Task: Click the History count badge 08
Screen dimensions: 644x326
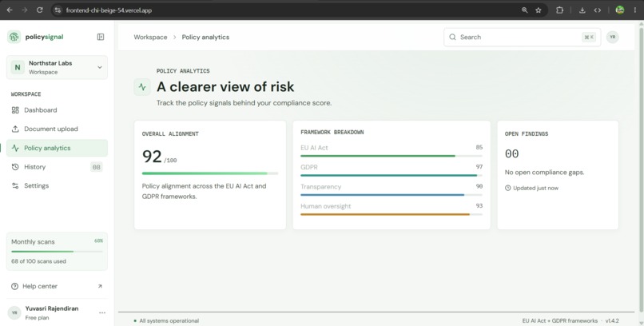Action: 97,167
